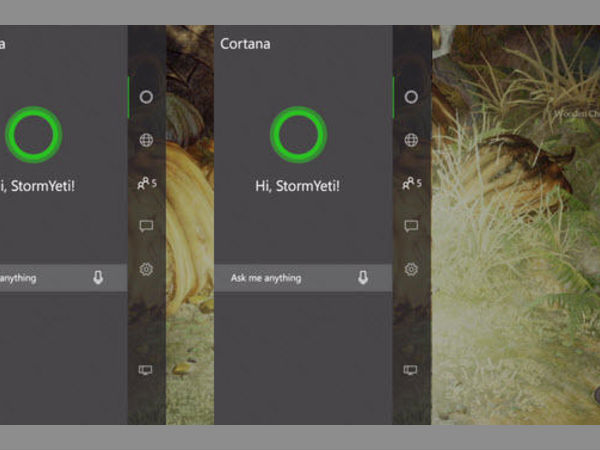Viewport: 600px width, 450px height.
Task: Open messages icon beside the cropped panel
Action: 146,226
